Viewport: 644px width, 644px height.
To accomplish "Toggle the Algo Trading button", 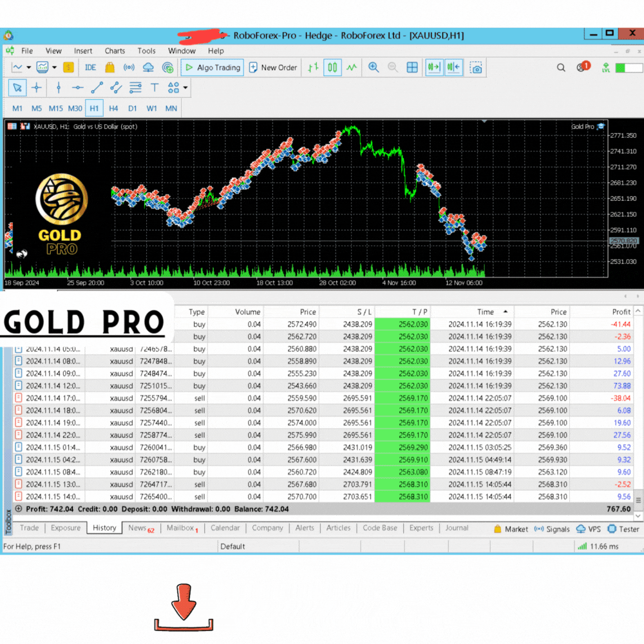I will pos(213,68).
